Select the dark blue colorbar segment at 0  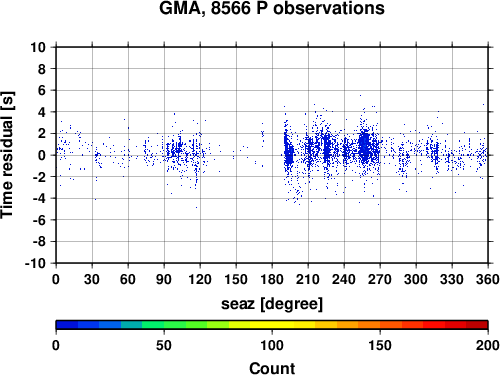coord(67,325)
